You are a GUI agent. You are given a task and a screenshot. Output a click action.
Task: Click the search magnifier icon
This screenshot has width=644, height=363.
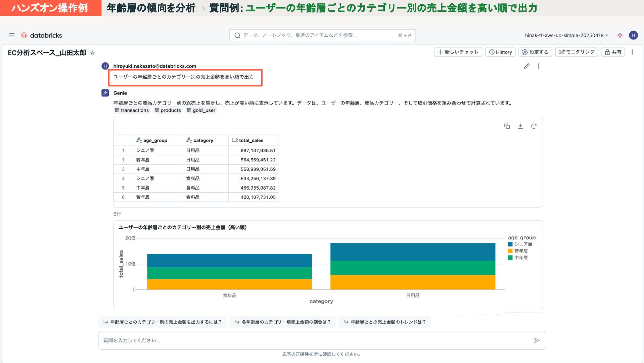(x=237, y=35)
